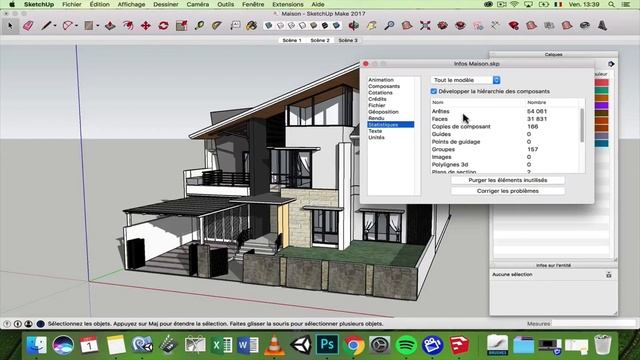Switch to Shaded face style
This screenshot has width=640, height=360.
coord(313,25)
